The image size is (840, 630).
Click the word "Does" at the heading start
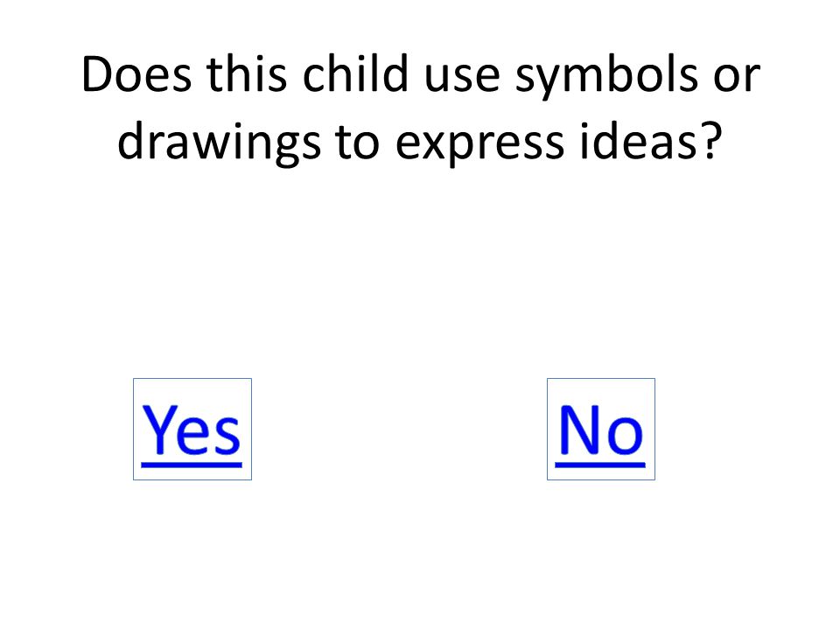[x=136, y=74]
